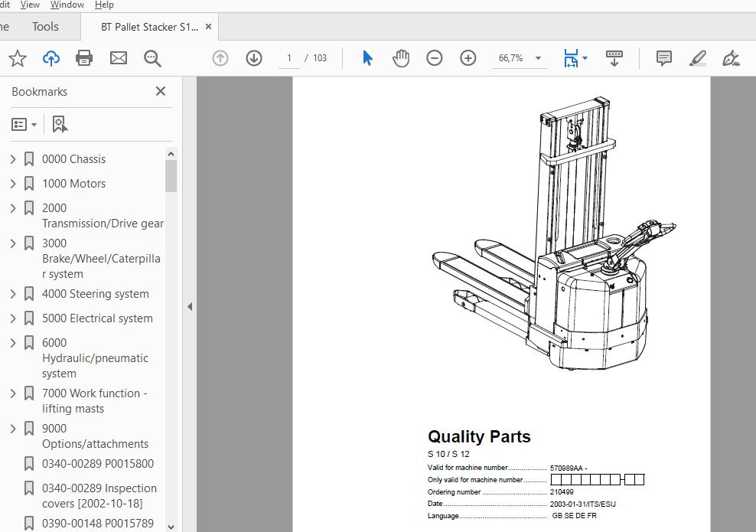Expand the 0000 Chassis bookmark
This screenshot has height=532, width=756.
pyautogui.click(x=13, y=159)
